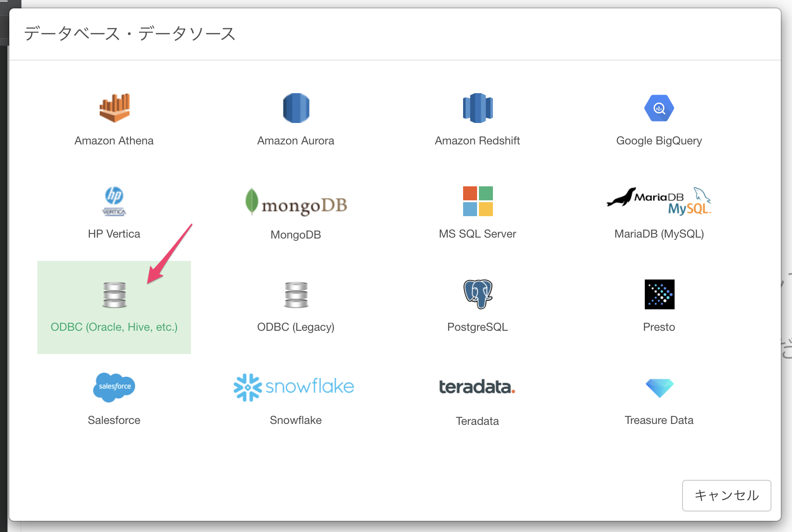
Task: Click the PostgreSQL label
Action: coord(478,327)
